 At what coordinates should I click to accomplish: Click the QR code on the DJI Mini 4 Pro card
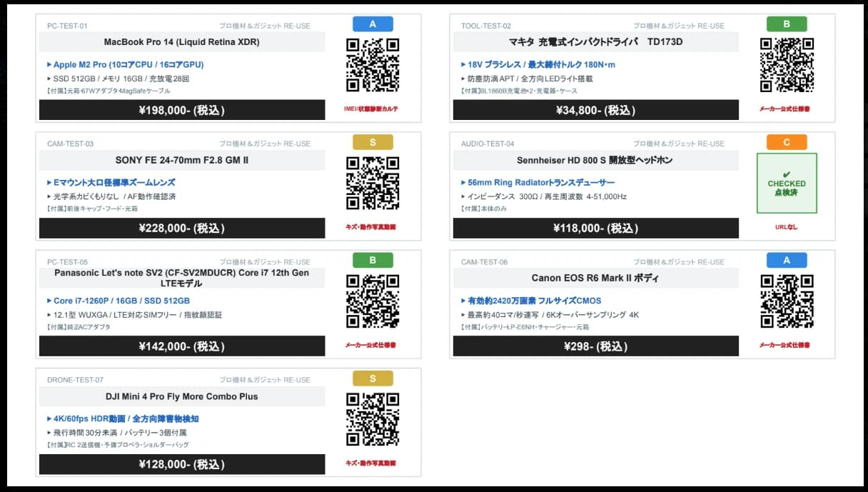point(373,419)
